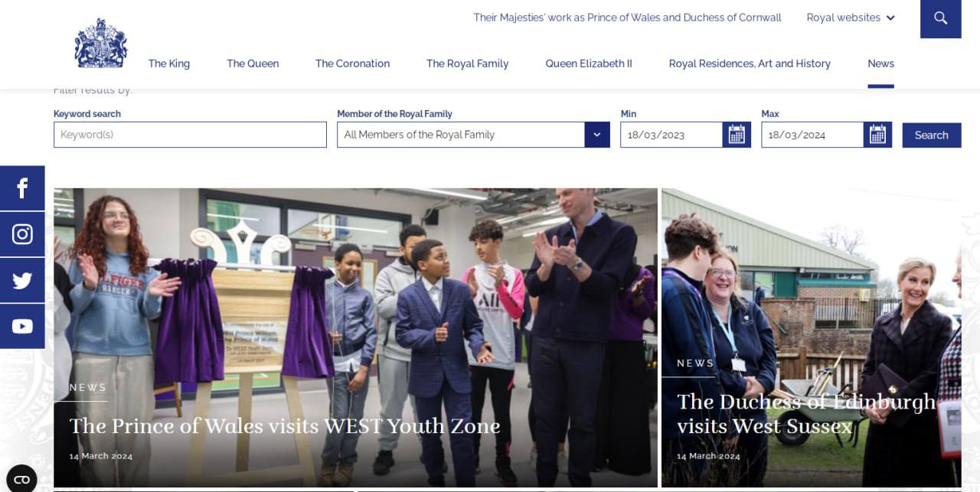Viewport: 980px width, 492px height.
Task: Go to Royal Residences, Art and History
Action: (x=750, y=64)
